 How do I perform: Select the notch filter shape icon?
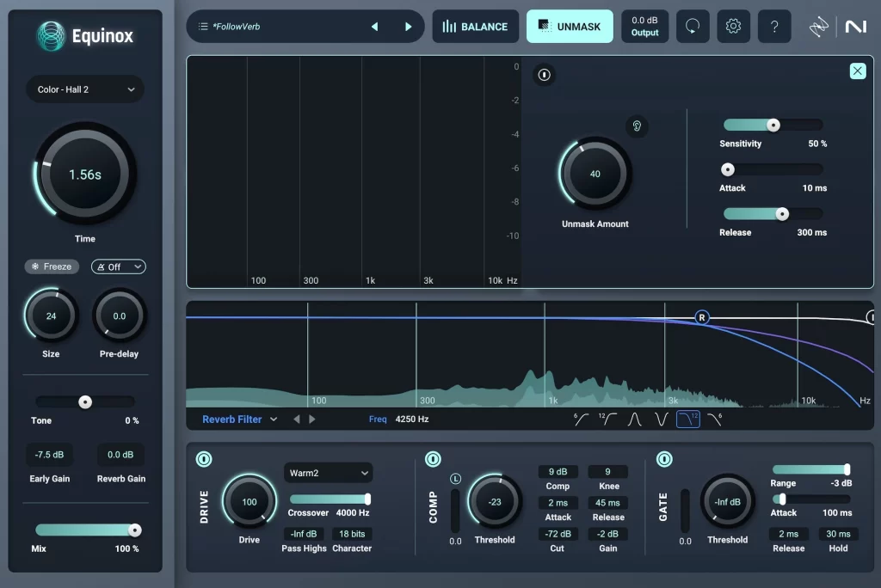[661, 420]
